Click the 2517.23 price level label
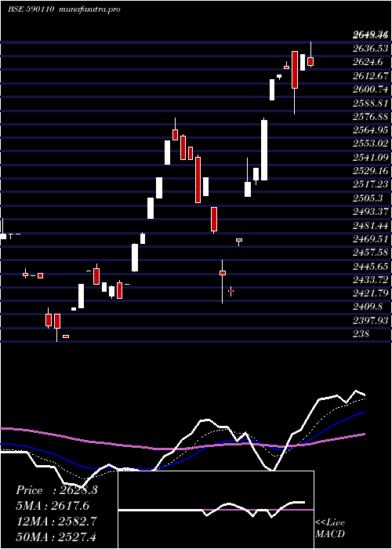392x549 pixels. pos(370,185)
